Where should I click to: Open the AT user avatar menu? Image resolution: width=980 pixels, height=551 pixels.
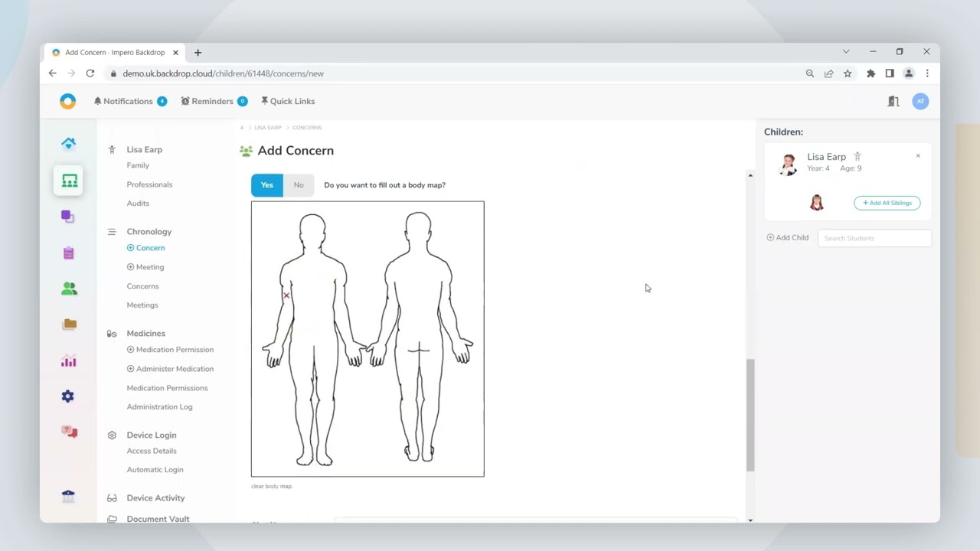920,101
